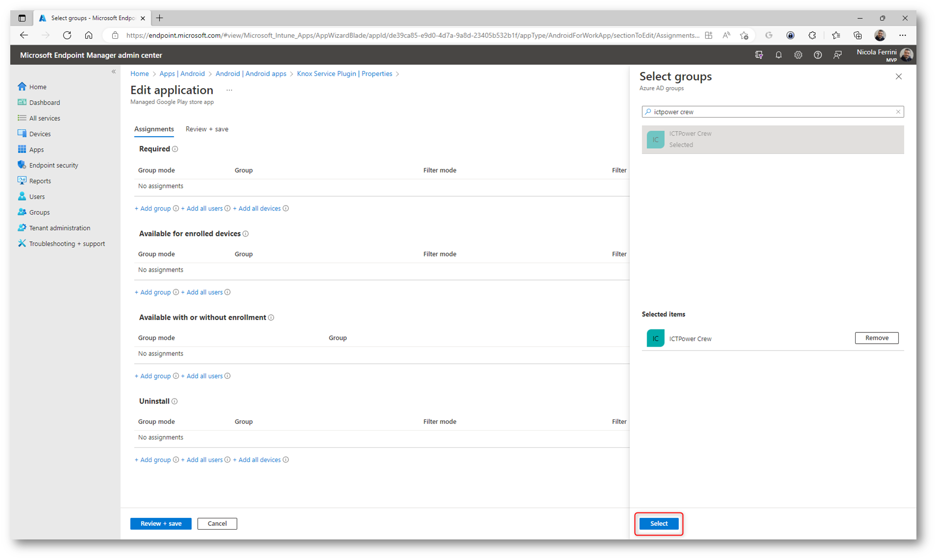This screenshot has width=937, height=560.
Task: Show info for Uninstall heading
Action: 174,401
